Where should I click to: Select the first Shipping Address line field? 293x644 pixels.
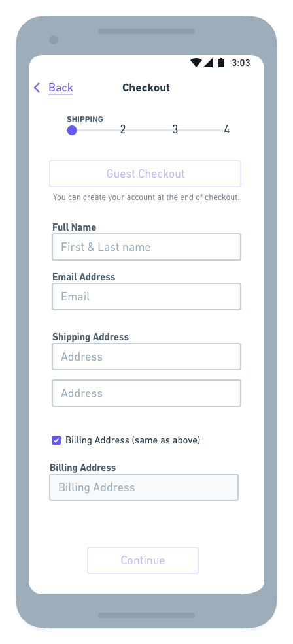[x=146, y=357]
